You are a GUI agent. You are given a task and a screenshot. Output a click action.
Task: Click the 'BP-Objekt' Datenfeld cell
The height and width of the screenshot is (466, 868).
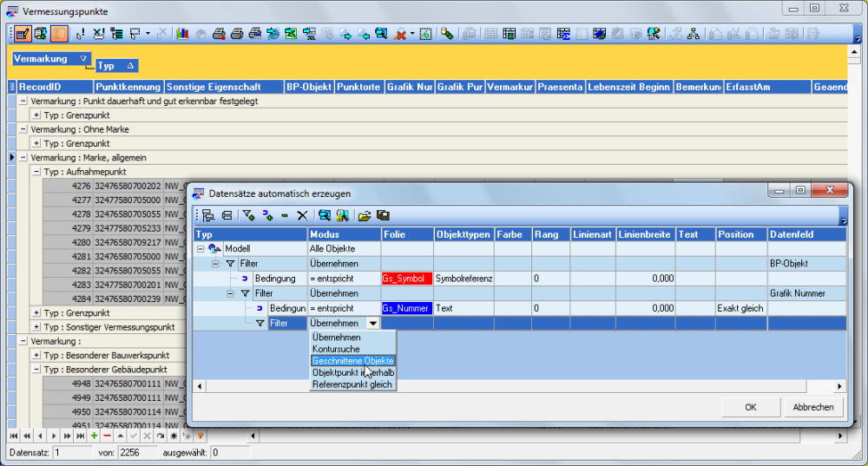(x=806, y=264)
